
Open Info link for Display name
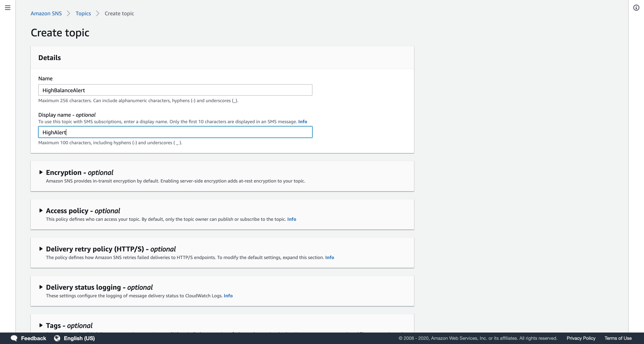[x=302, y=121]
